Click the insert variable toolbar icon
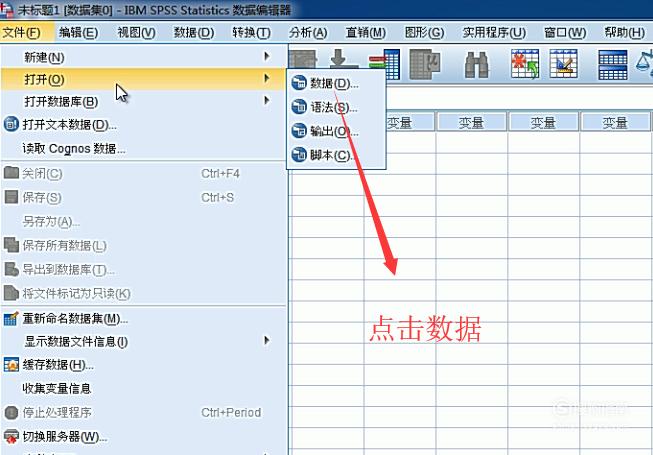The image size is (653, 455). 563,64
